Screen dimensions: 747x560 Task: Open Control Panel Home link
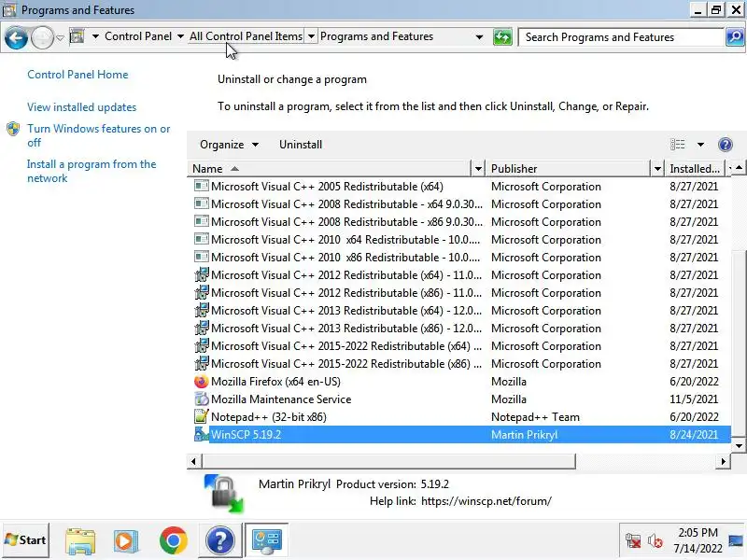click(78, 75)
